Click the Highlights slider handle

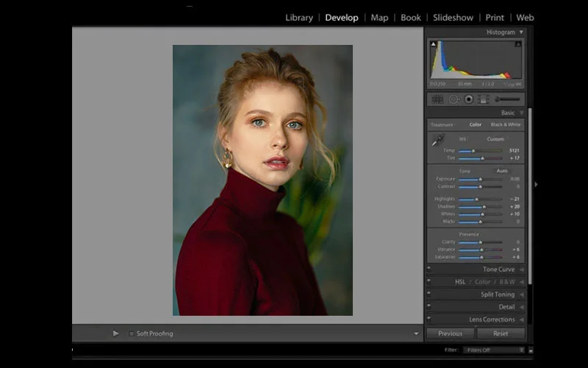(476, 199)
